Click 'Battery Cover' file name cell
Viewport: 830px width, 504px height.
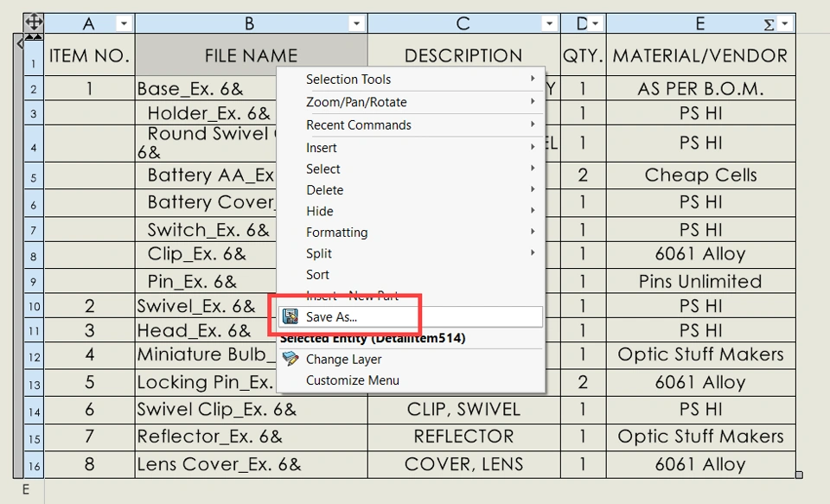207,202
